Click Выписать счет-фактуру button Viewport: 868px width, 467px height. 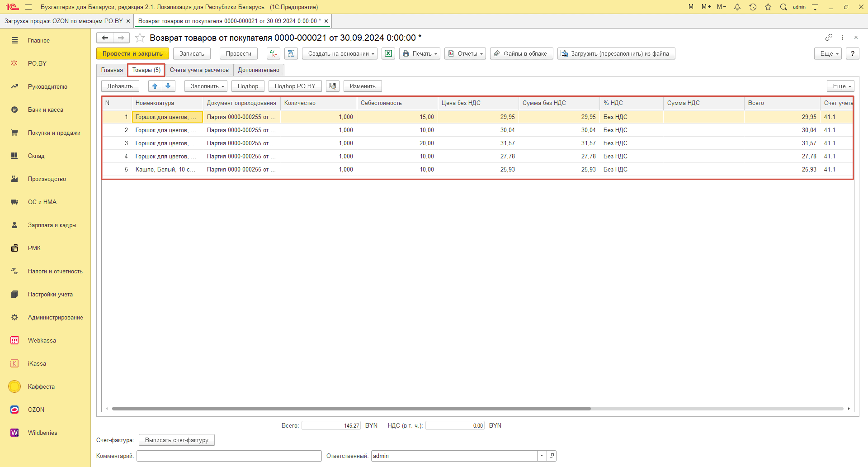click(176, 440)
